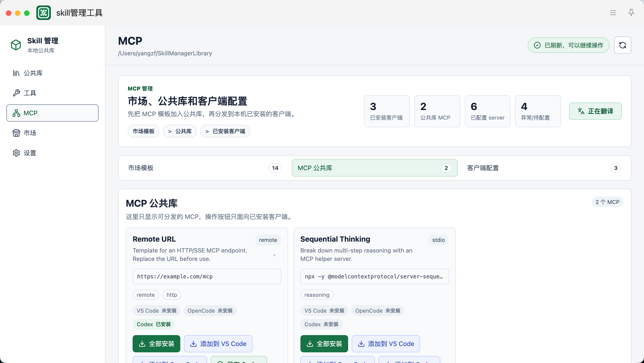Viewport: 644px width, 363px height.
Task: Click VS Code 未安装 on Sequential Thinking card
Action: click(324, 311)
